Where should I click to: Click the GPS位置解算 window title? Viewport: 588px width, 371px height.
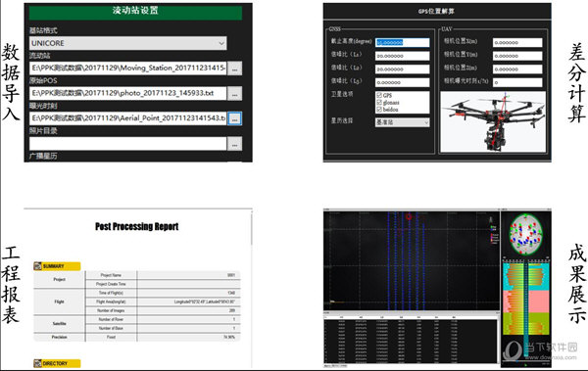[x=436, y=11]
